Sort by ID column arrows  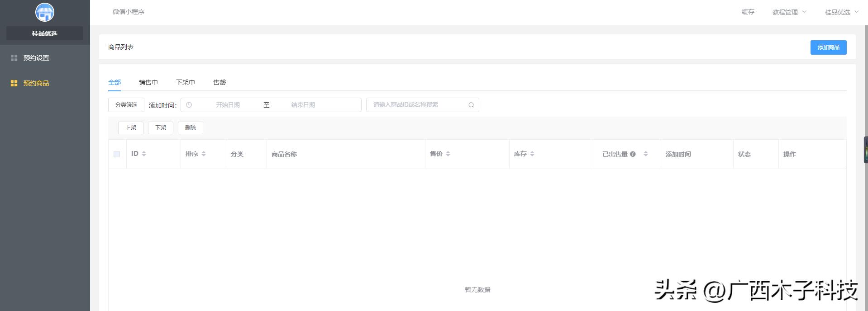point(144,154)
